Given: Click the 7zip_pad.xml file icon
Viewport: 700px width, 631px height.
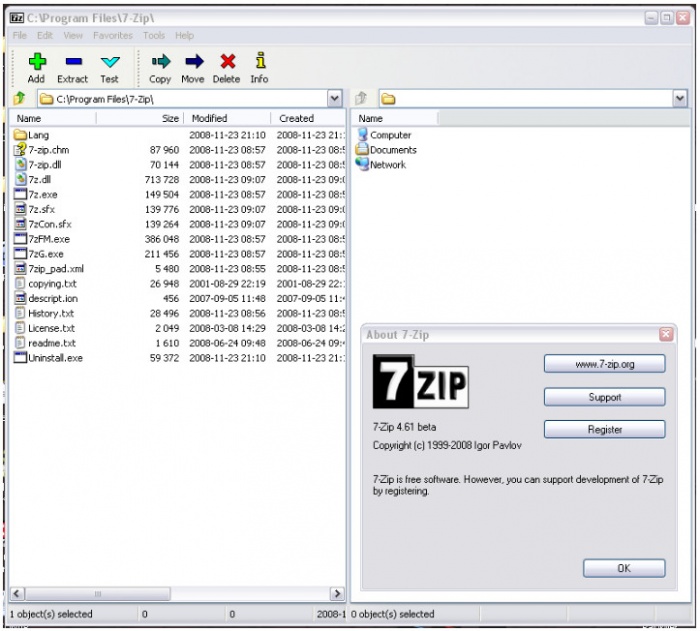Looking at the screenshot, I should 20,268.
